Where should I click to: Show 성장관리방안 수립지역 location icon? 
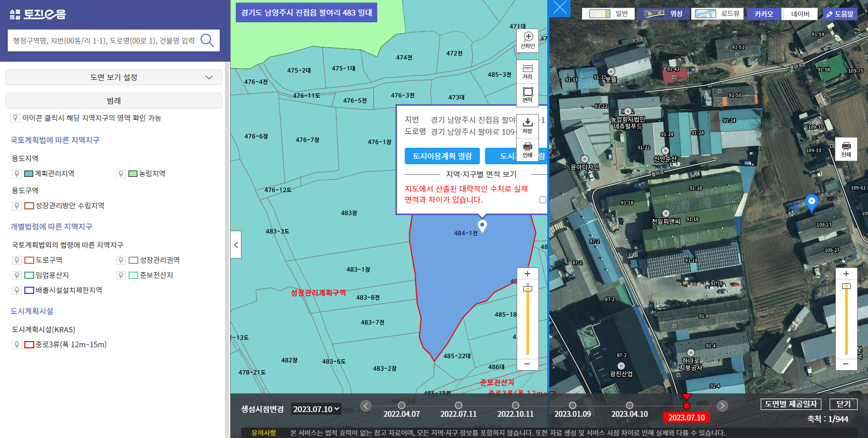pos(17,206)
